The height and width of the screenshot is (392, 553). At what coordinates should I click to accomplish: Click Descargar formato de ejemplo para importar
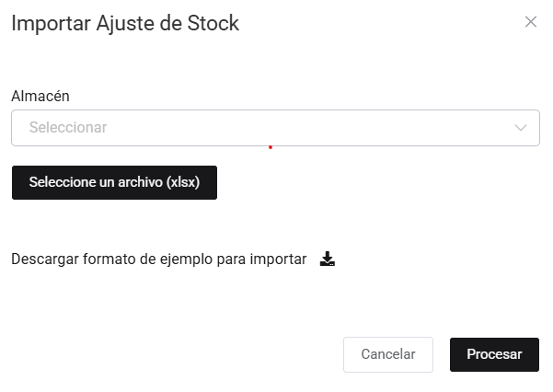[158, 259]
